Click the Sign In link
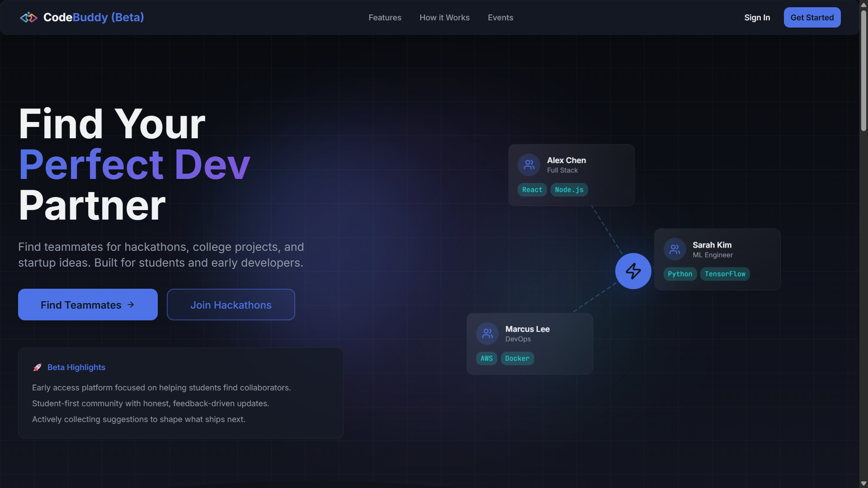This screenshot has height=488, width=868. pos(757,17)
